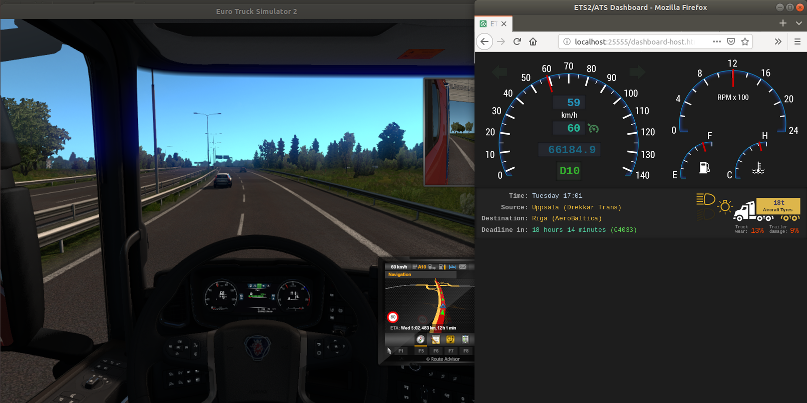Click the left turn signal indicator
807x403 pixels.
pos(500,72)
